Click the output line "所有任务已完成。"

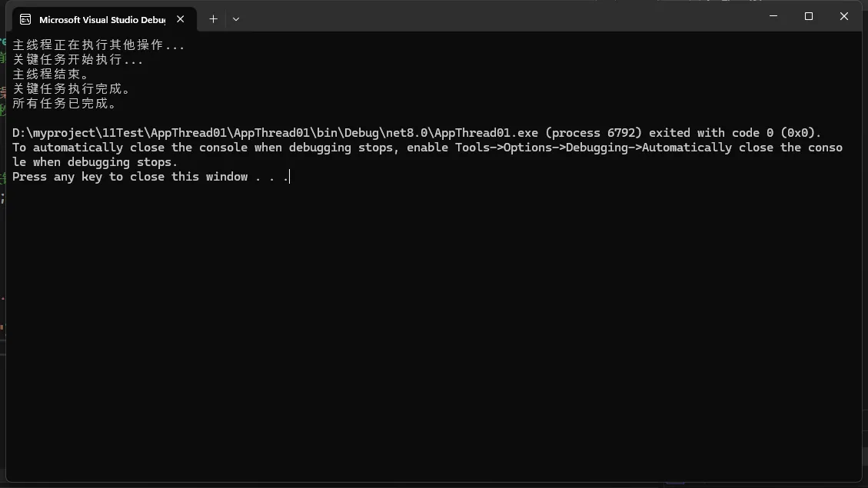(65, 104)
